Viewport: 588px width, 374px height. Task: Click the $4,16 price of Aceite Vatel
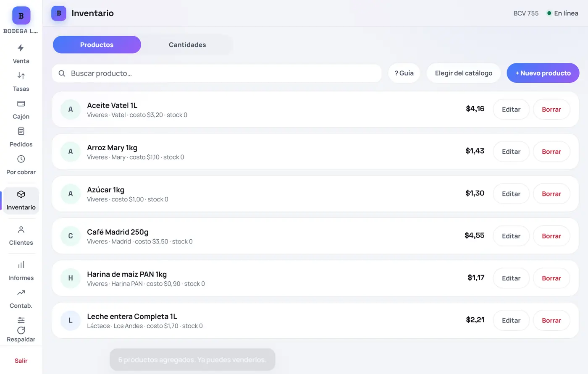click(475, 109)
